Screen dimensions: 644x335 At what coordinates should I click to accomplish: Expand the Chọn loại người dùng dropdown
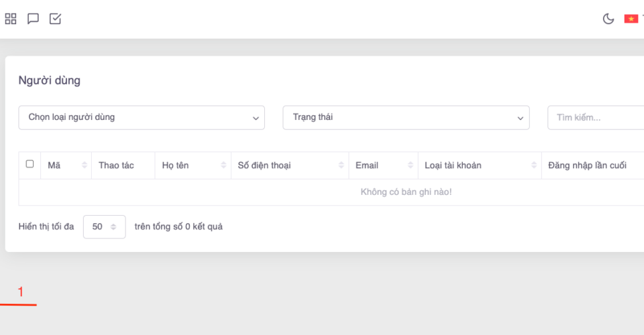tap(142, 117)
